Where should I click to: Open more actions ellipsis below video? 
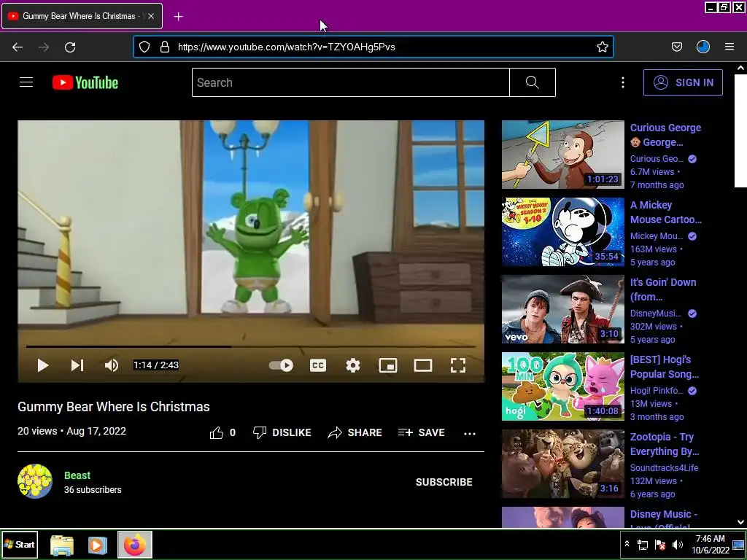470,433
